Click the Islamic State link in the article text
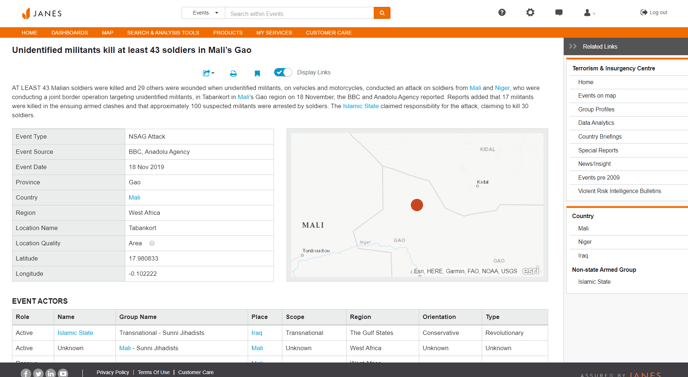The image size is (688, 377). (361, 106)
